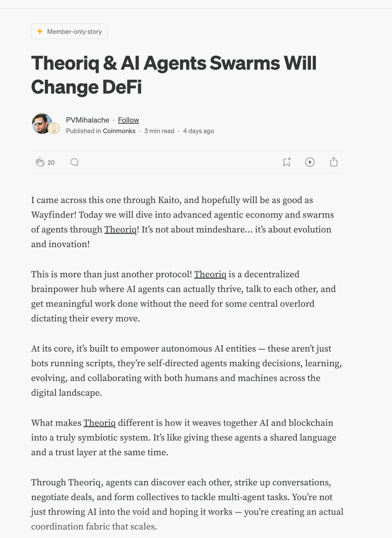Image resolution: width=392 pixels, height=538 pixels.
Task: Visit the Coinmonks publication link
Action: [x=119, y=131]
